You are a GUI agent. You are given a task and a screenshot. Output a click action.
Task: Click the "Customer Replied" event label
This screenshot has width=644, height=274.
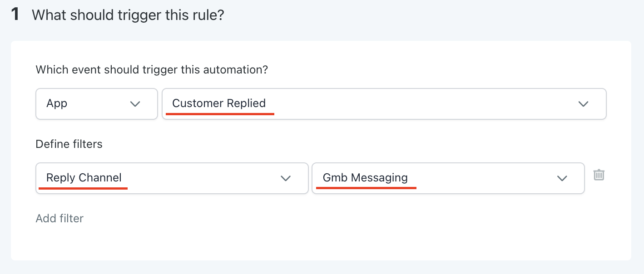[219, 103]
